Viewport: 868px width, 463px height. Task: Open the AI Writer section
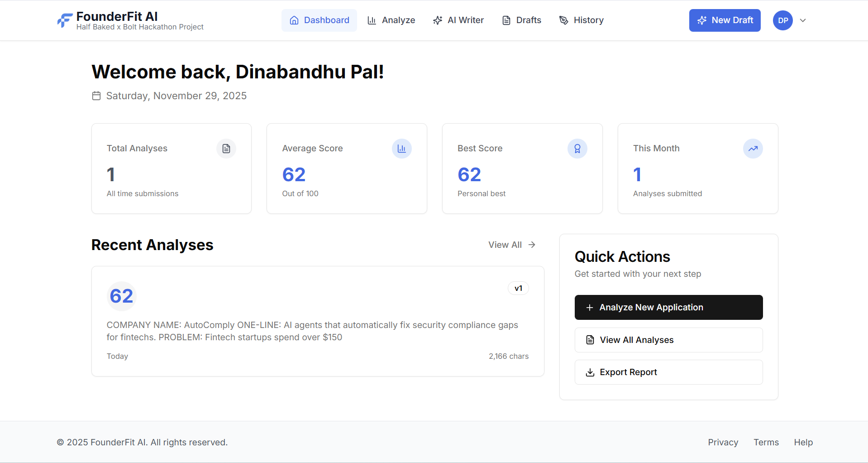458,20
